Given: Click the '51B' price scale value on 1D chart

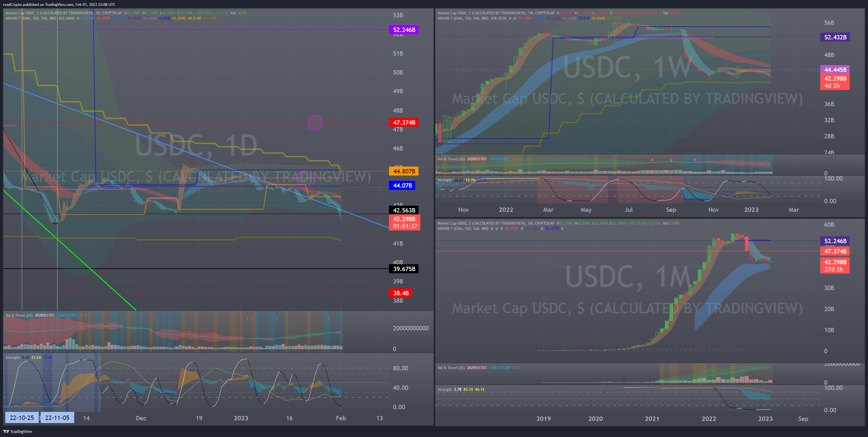Looking at the screenshot, I should coord(398,53).
